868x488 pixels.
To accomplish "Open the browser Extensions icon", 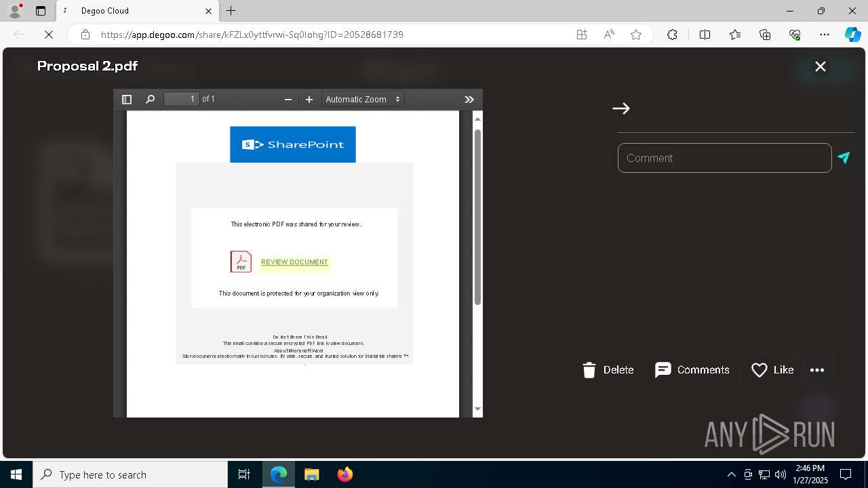I will tap(672, 35).
